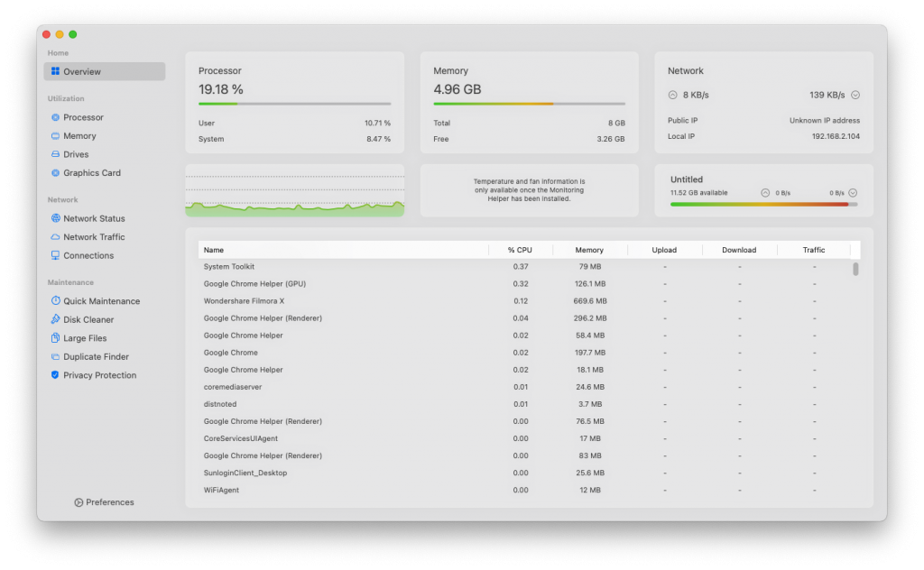
Task: Go to Large Files section
Action: coord(85,338)
